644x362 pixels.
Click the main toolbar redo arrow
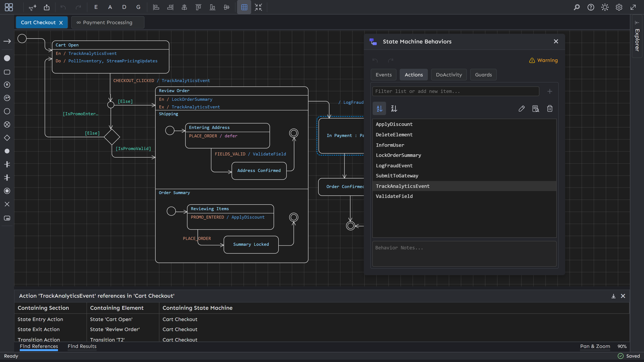[78, 7]
